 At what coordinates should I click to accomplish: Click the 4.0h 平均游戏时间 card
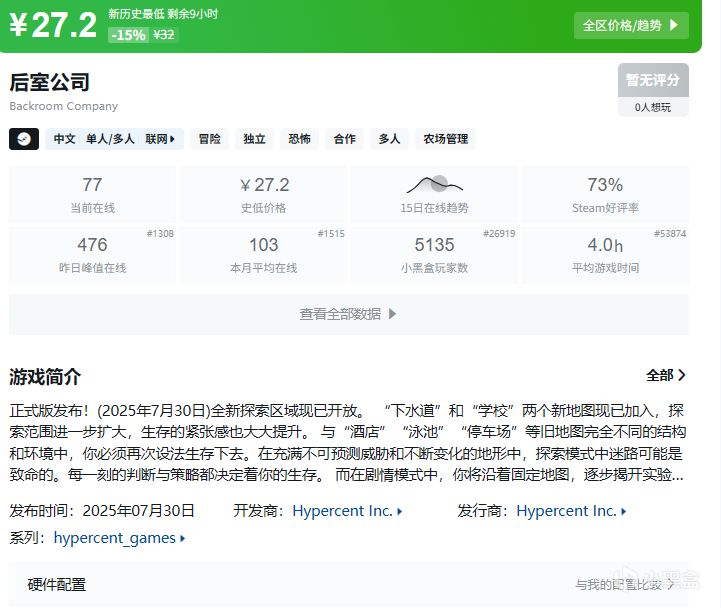coord(605,254)
